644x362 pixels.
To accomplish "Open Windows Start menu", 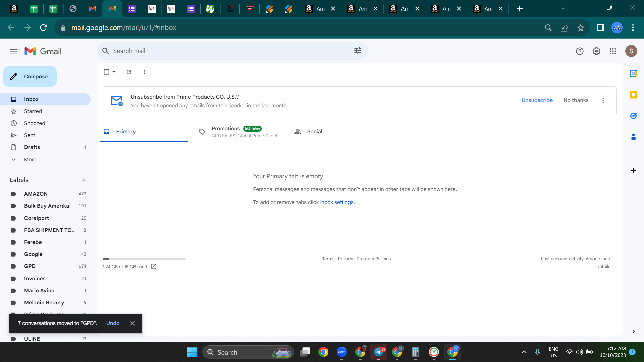I will 192,352.
